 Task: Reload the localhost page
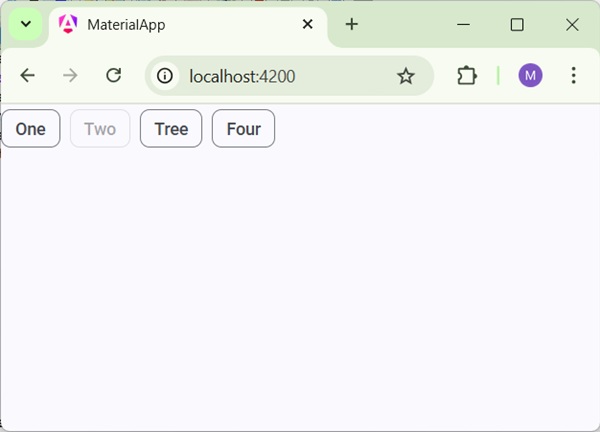tap(114, 76)
